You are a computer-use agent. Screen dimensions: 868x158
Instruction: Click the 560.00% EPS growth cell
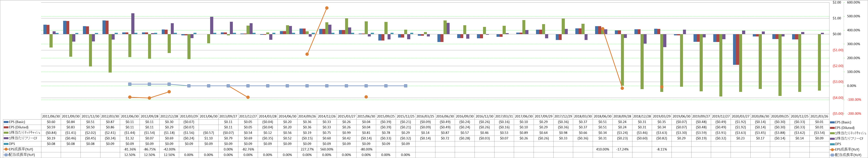[x=327, y=149]
